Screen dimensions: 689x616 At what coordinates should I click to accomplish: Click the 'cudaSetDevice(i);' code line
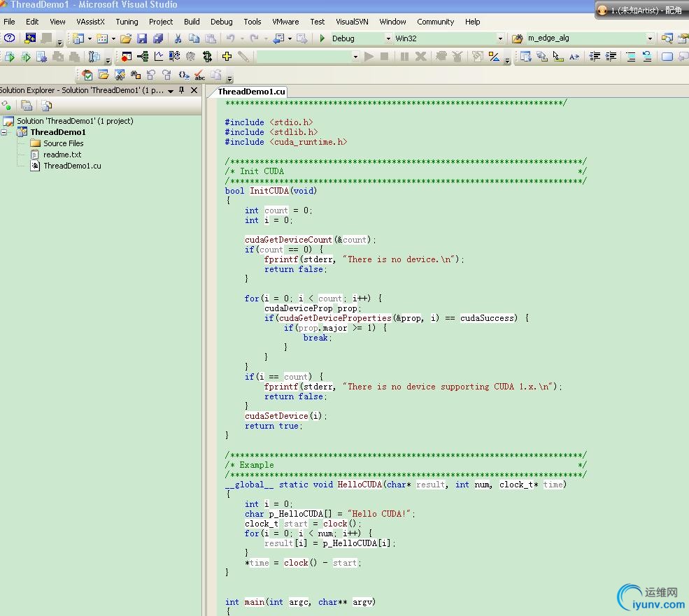pos(285,415)
